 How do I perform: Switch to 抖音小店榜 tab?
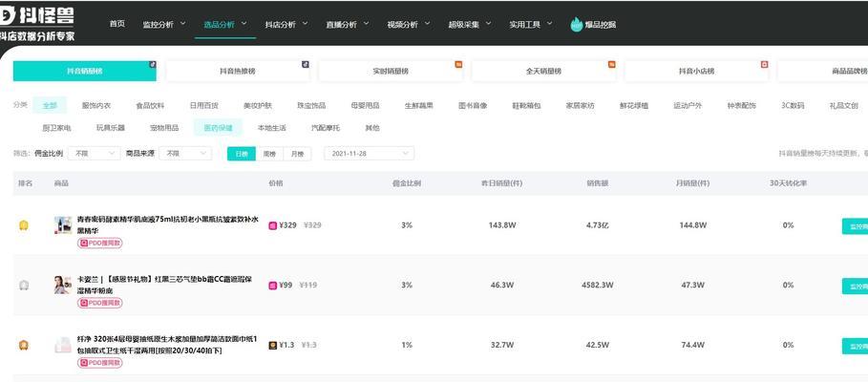696,72
